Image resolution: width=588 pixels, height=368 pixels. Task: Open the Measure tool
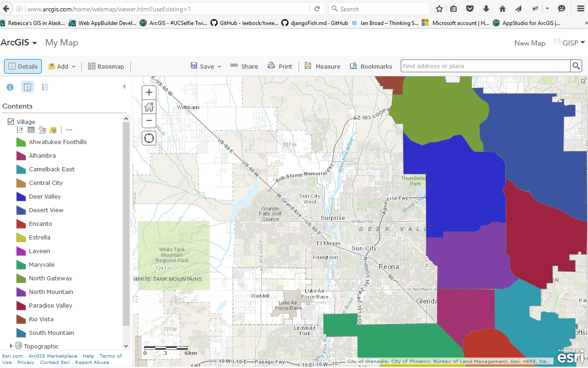pos(322,66)
